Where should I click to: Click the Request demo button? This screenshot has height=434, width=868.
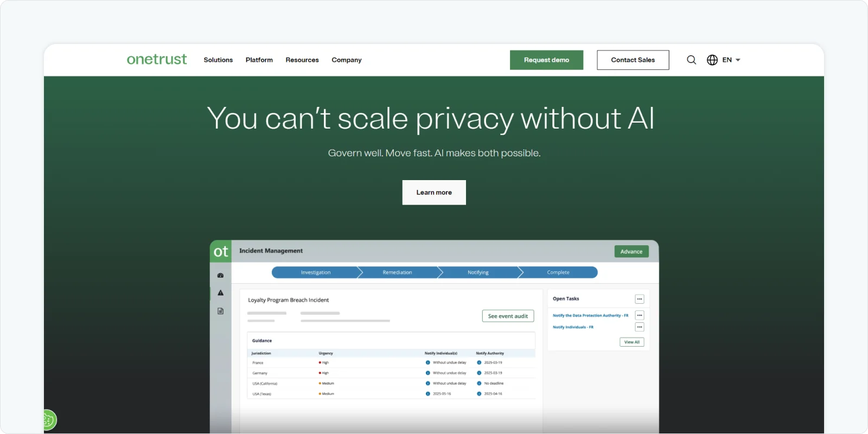coord(546,60)
